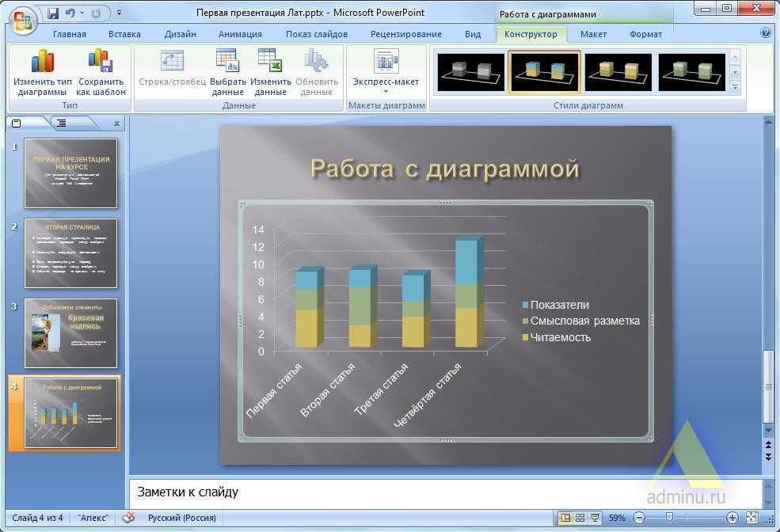Open the Вставка ribbon tab
The image size is (780, 532).
point(124,34)
